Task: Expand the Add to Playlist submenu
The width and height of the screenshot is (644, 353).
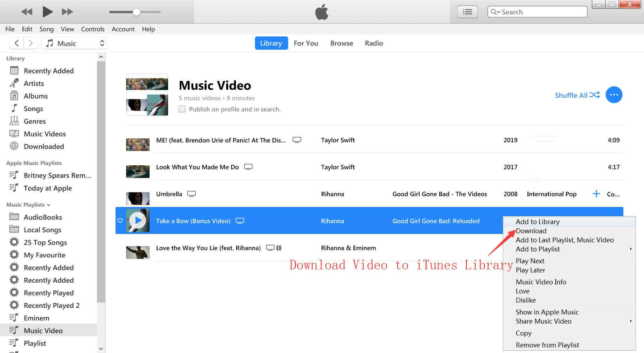Action: 569,249
